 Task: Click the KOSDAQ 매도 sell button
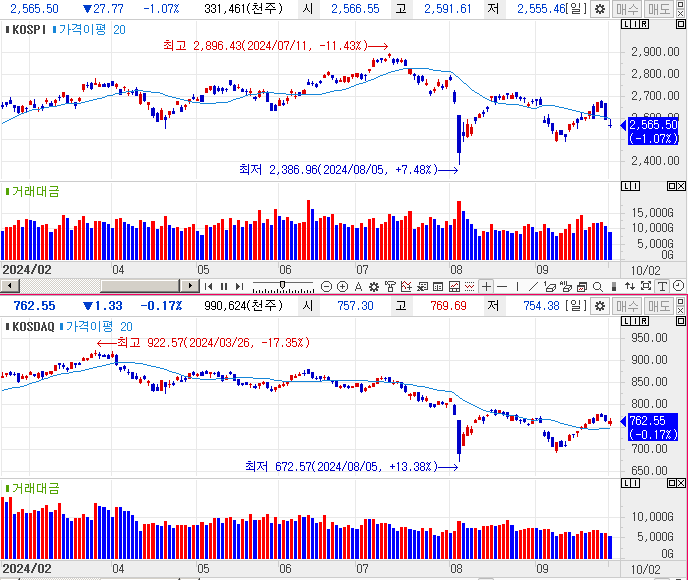(x=659, y=306)
